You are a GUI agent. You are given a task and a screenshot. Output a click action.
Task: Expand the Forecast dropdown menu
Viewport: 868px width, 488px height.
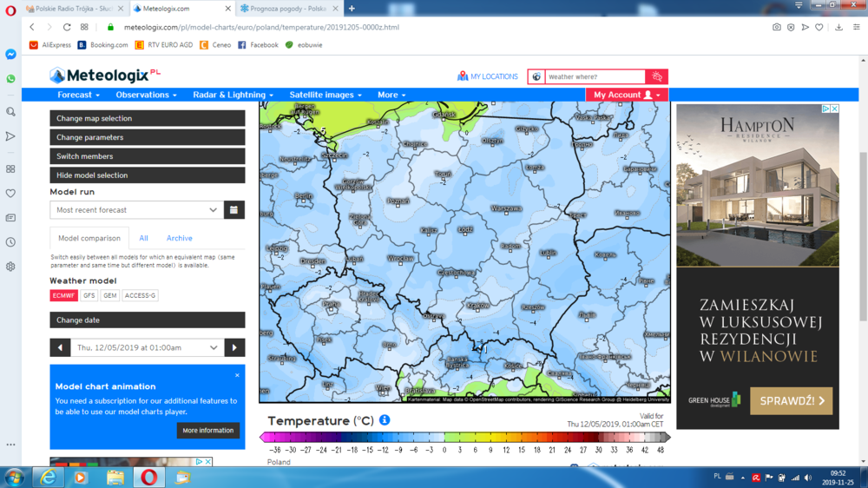pyautogui.click(x=79, y=95)
